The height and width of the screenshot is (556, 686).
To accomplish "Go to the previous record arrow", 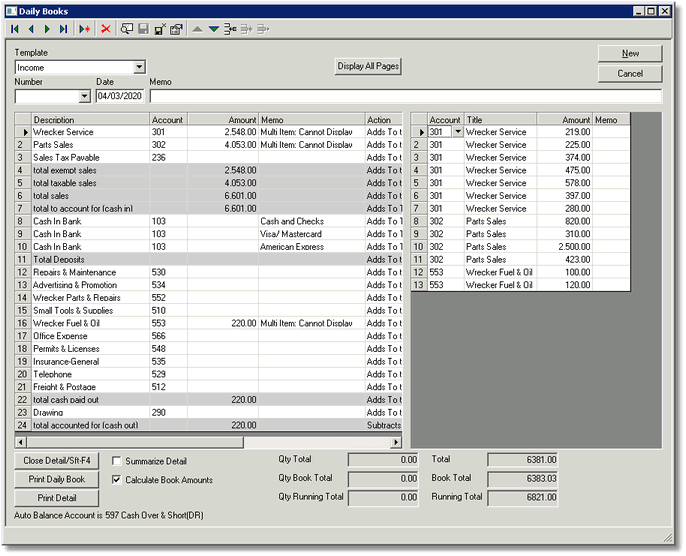I will coord(31,29).
